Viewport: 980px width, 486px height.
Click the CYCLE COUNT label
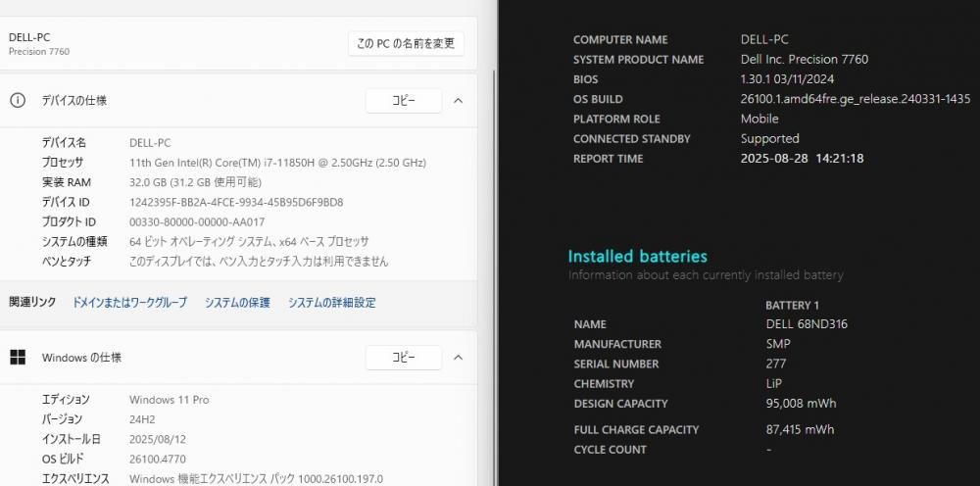click(x=610, y=450)
